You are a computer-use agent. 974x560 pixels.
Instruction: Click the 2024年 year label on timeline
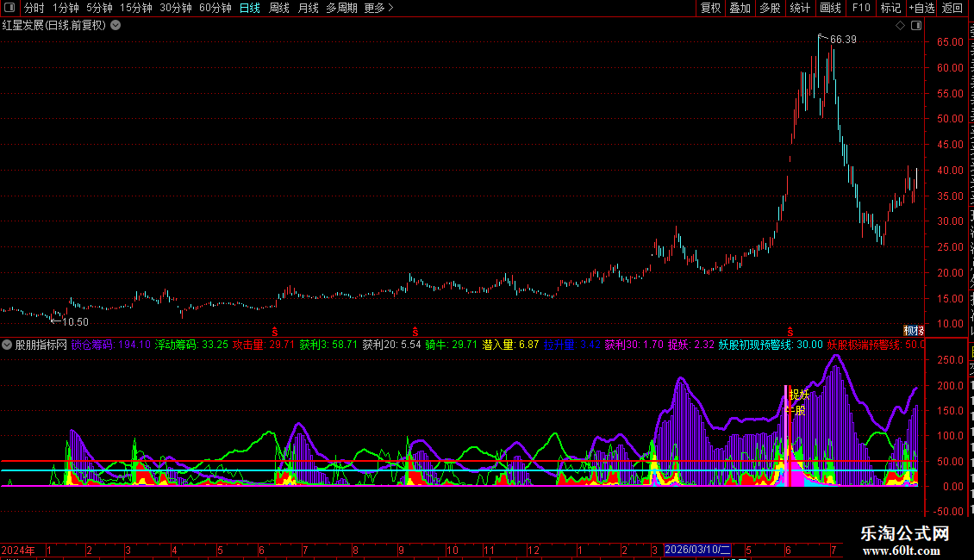point(18,550)
